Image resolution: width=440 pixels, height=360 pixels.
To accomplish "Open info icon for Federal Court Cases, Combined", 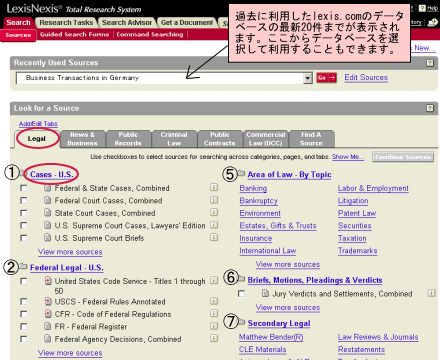I will 214,200.
